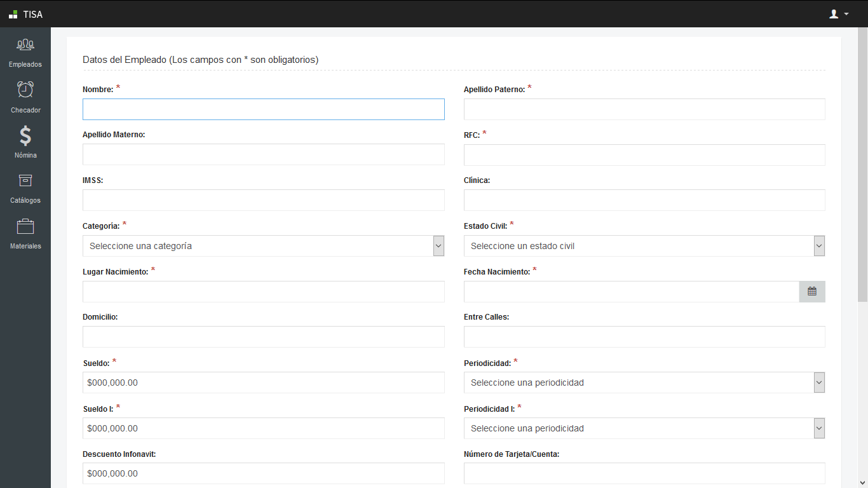The width and height of the screenshot is (868, 488).
Task: Click the Lugar Nacimiento field
Action: 263,292
